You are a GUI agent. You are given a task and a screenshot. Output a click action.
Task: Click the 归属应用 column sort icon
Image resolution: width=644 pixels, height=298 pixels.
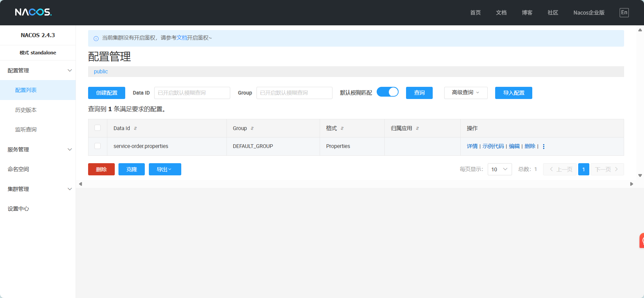pyautogui.click(x=418, y=128)
